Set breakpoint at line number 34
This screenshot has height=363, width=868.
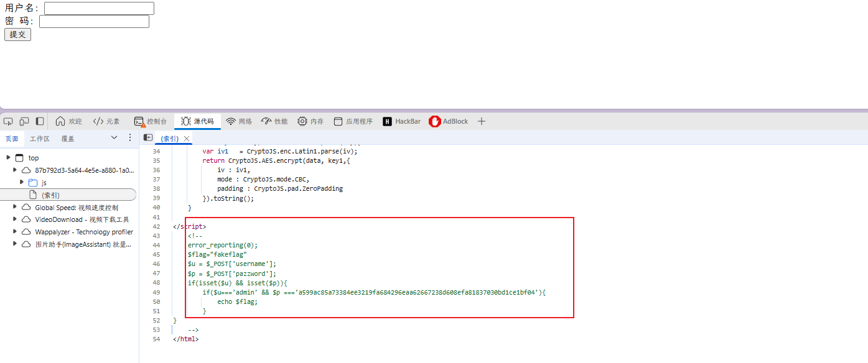pos(156,151)
